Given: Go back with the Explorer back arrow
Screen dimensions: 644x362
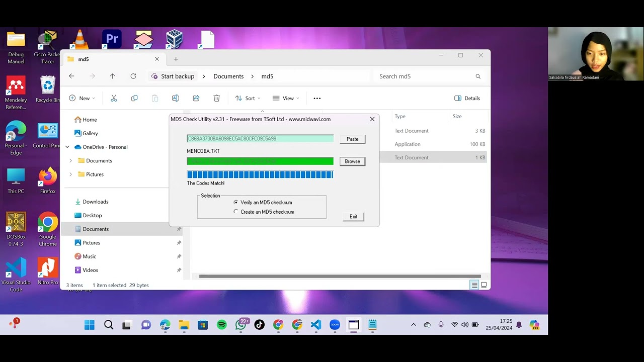Looking at the screenshot, I should coord(71,76).
